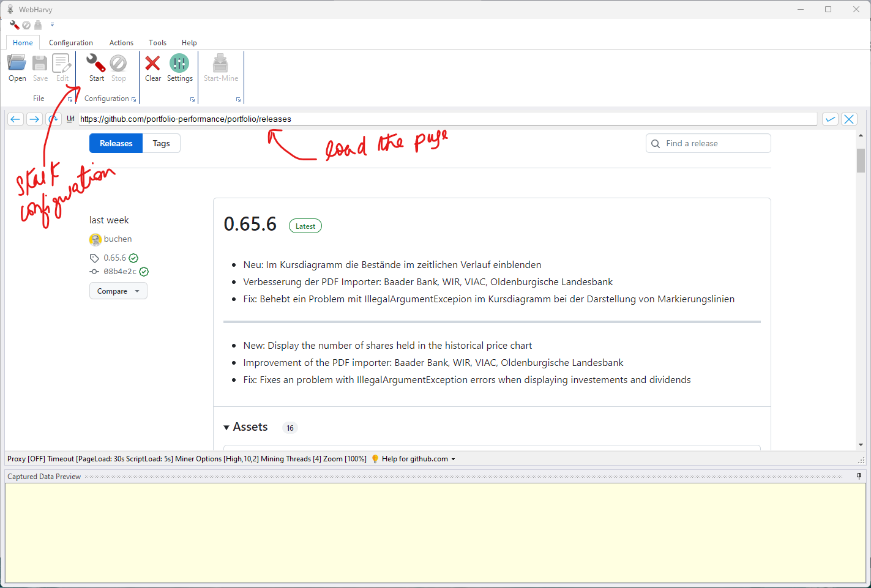The width and height of the screenshot is (871, 588).
Task: Open the buchen author profile link
Action: [x=118, y=239]
